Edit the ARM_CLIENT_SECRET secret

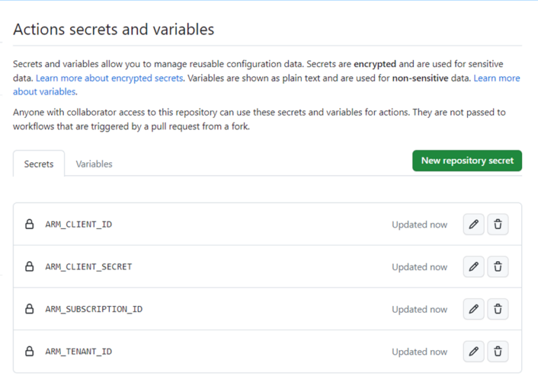pos(474,267)
